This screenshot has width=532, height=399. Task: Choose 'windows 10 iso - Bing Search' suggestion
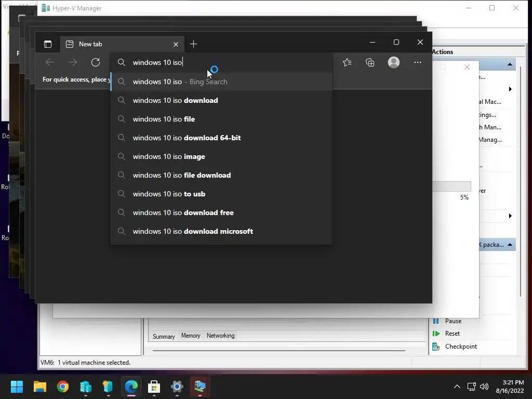(221, 82)
